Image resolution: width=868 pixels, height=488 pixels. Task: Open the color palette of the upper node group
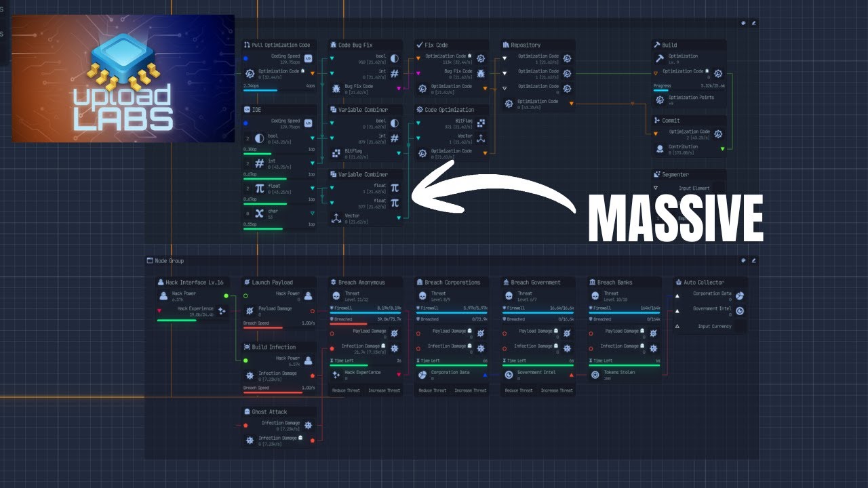[743, 22]
